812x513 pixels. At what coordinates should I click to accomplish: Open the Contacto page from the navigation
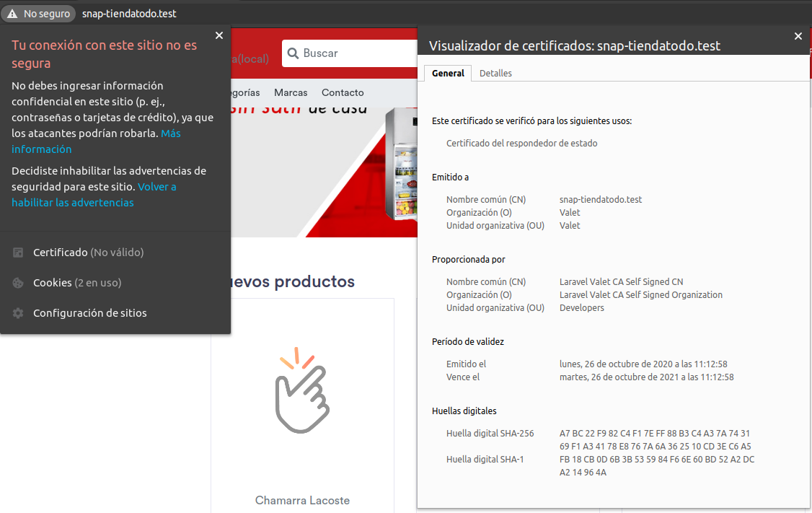coord(342,92)
